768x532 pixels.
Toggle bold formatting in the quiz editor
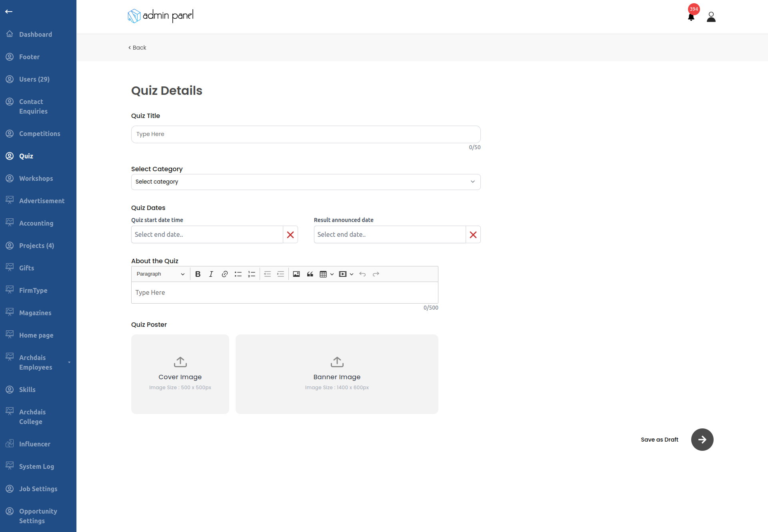198,274
